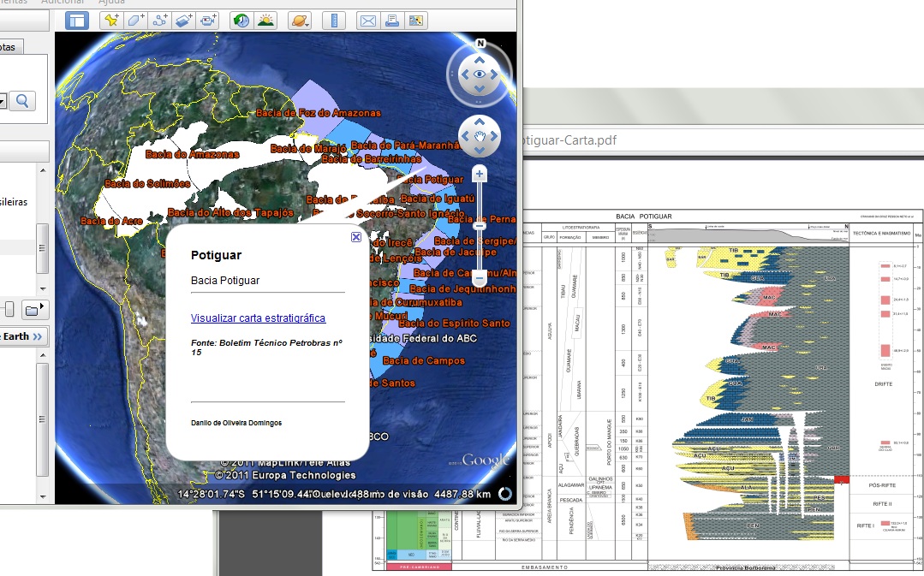Image resolution: width=924 pixels, height=576 pixels.
Task: Click the zoom slider handle
Action: click(480, 226)
